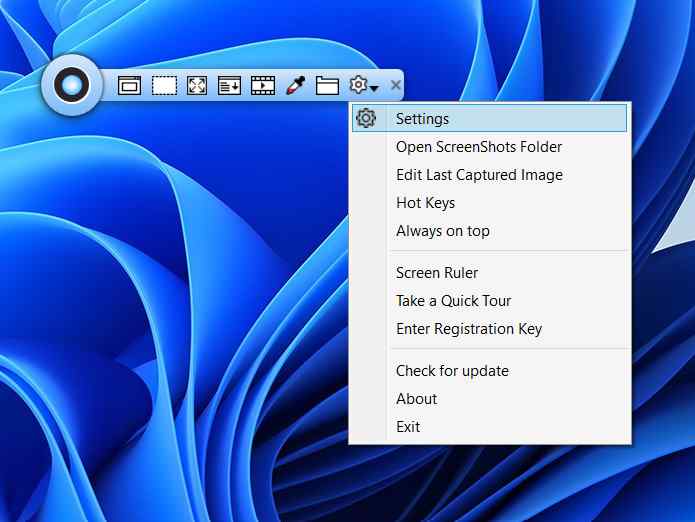Open Settings from the menu
The height and width of the screenshot is (522, 695).
click(489, 118)
